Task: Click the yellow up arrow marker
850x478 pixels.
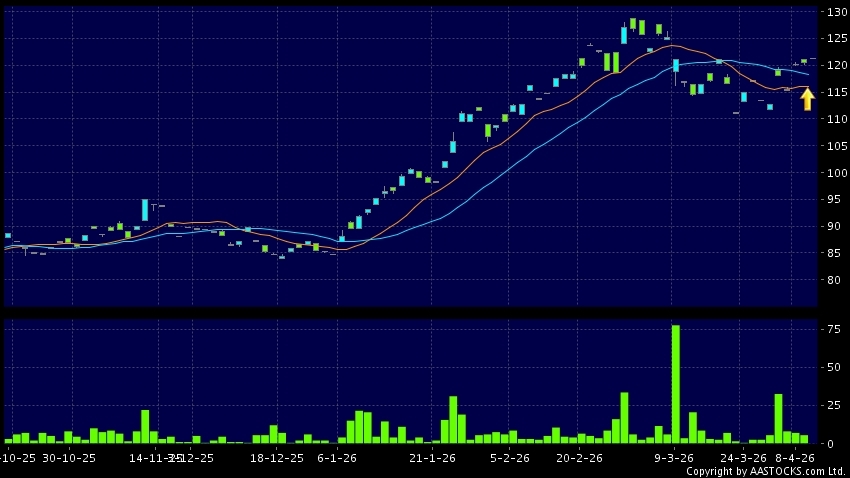Action: (807, 98)
